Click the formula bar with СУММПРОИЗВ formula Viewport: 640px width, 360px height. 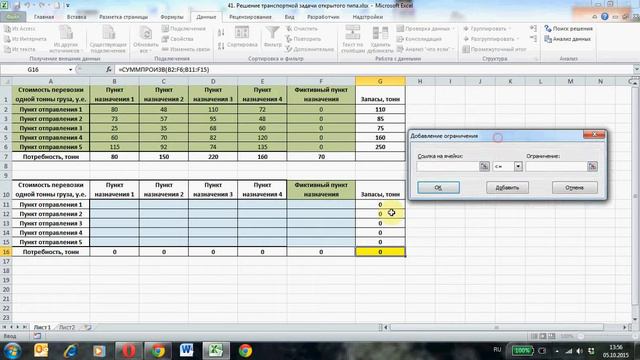coord(373,69)
